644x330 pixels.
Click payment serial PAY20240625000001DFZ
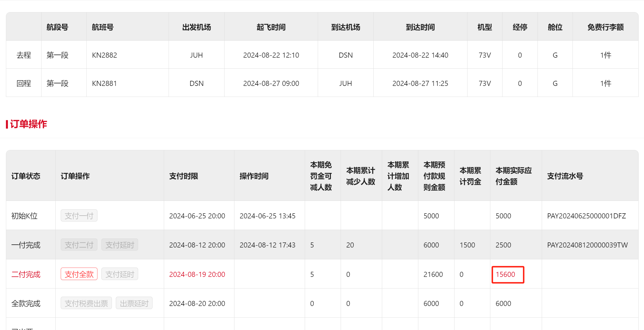[586, 216]
